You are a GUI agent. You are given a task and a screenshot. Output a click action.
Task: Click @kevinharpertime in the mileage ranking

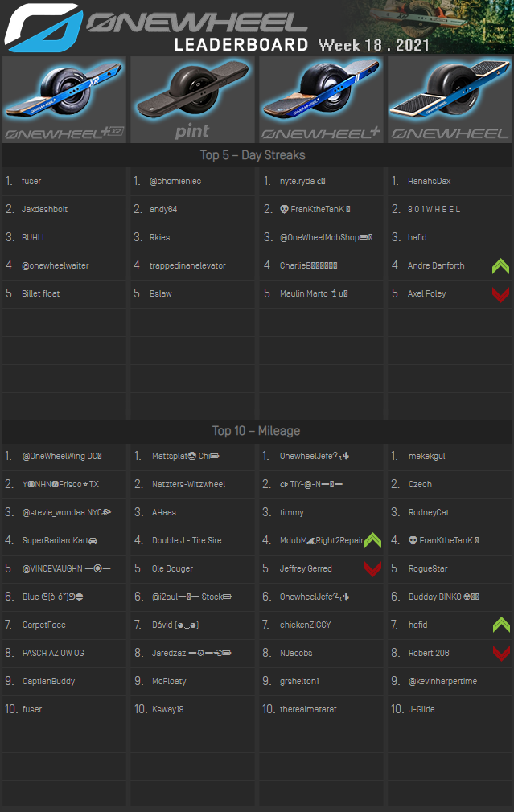click(442, 682)
